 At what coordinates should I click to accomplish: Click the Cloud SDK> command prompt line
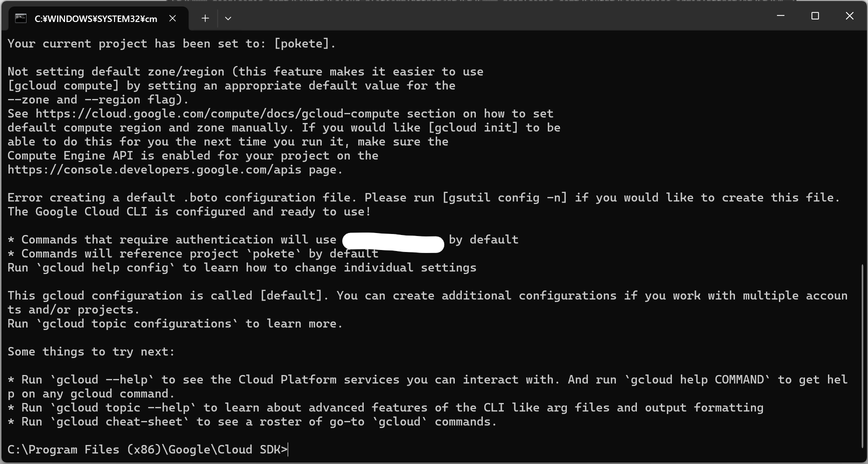pos(148,450)
